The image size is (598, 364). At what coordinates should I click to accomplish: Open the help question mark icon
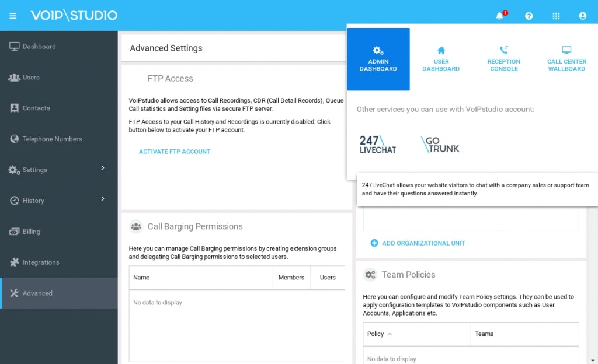[x=529, y=16]
